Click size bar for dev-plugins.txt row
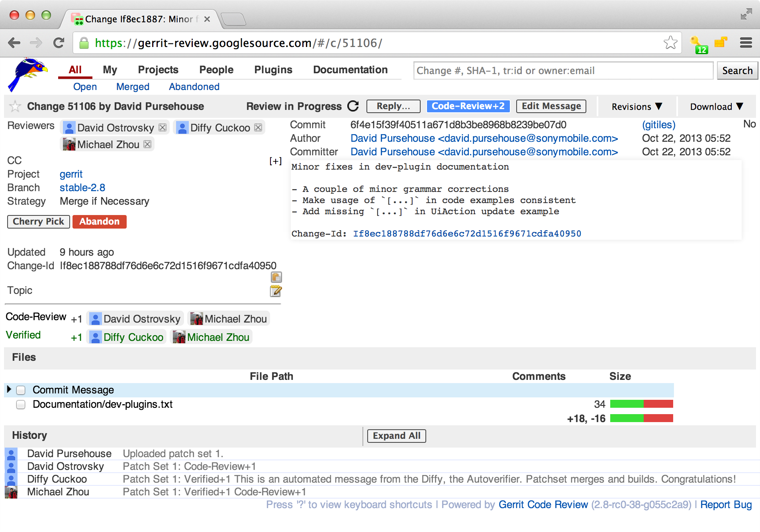 (x=641, y=404)
